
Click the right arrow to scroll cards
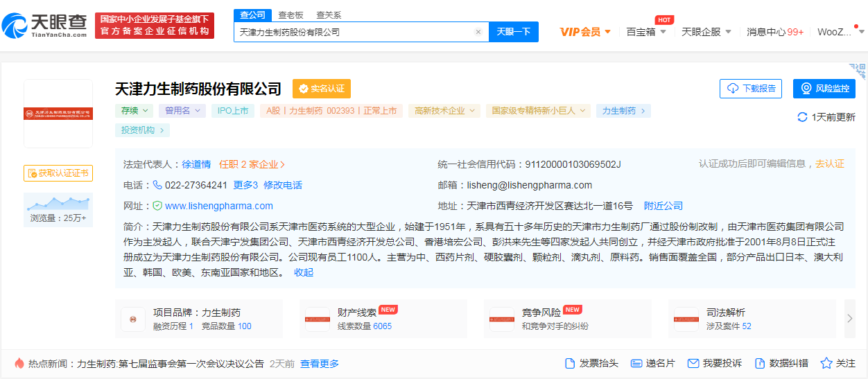850,319
